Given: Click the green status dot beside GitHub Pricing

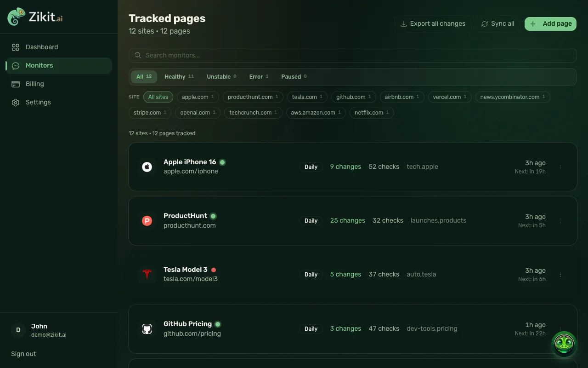Looking at the screenshot, I should pyautogui.click(x=218, y=324).
